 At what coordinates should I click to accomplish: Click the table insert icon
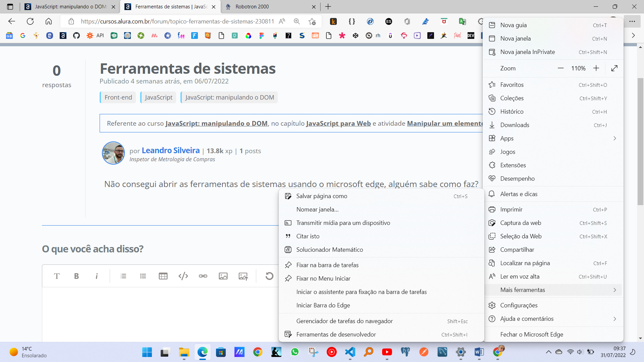(163, 276)
